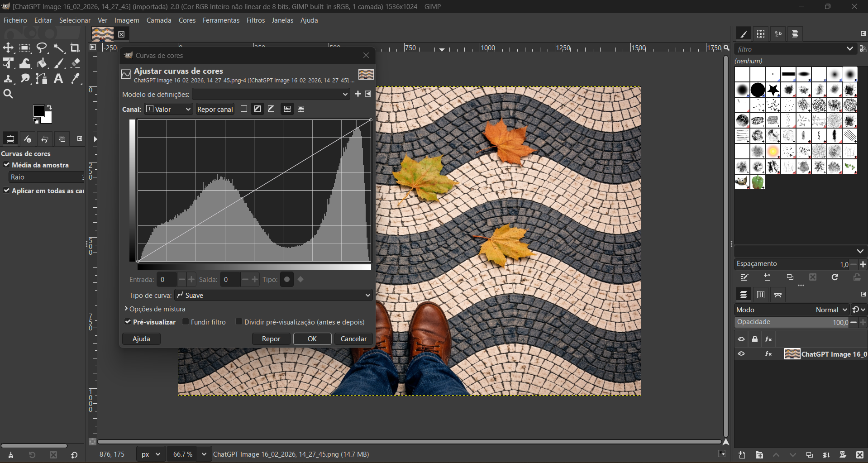
Task: Select the Color Picker eyedropper tool
Action: (x=76, y=79)
